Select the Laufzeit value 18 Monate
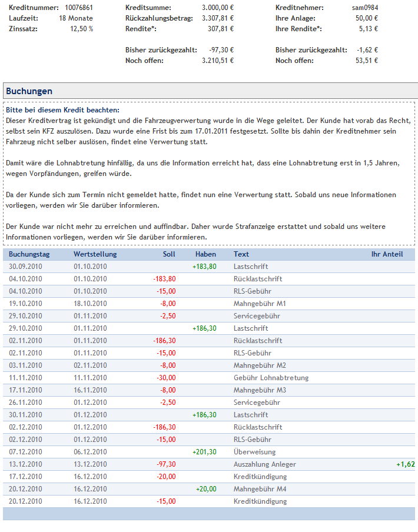 76,18
